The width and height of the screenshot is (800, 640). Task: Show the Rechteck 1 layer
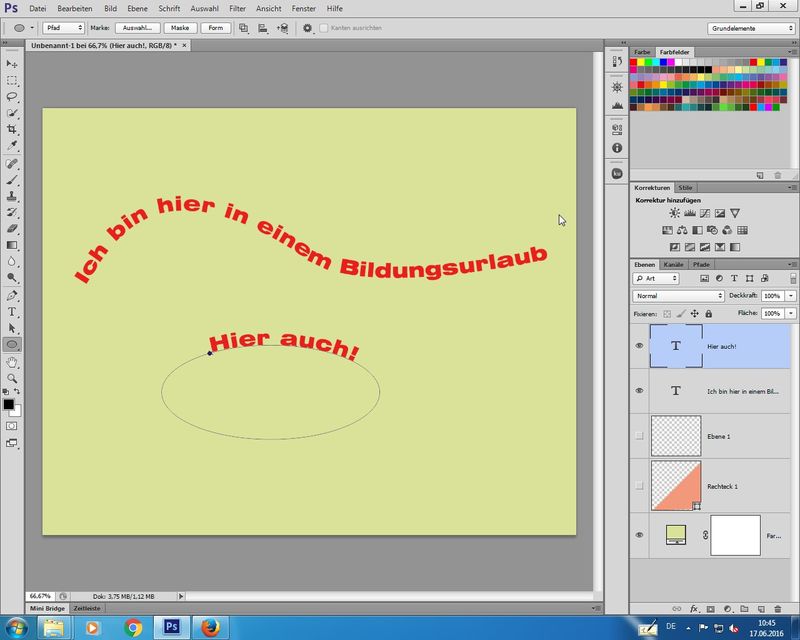pyautogui.click(x=639, y=485)
